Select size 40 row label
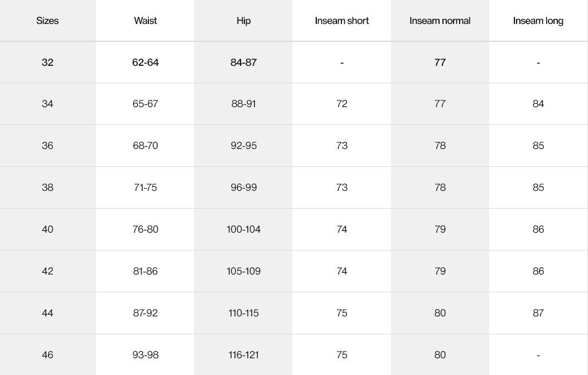 (x=47, y=229)
